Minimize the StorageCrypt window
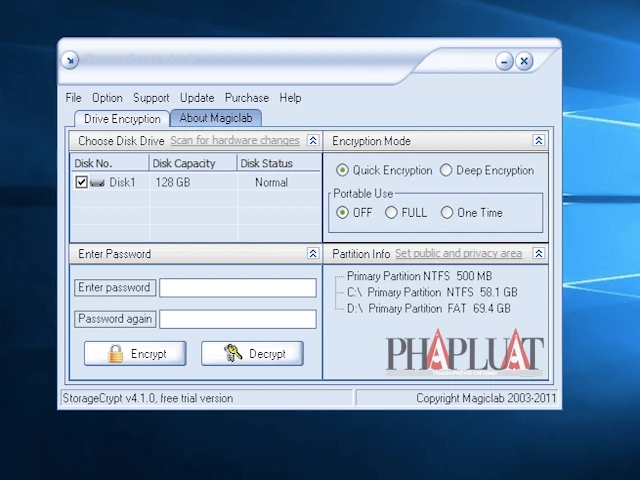 click(x=504, y=61)
